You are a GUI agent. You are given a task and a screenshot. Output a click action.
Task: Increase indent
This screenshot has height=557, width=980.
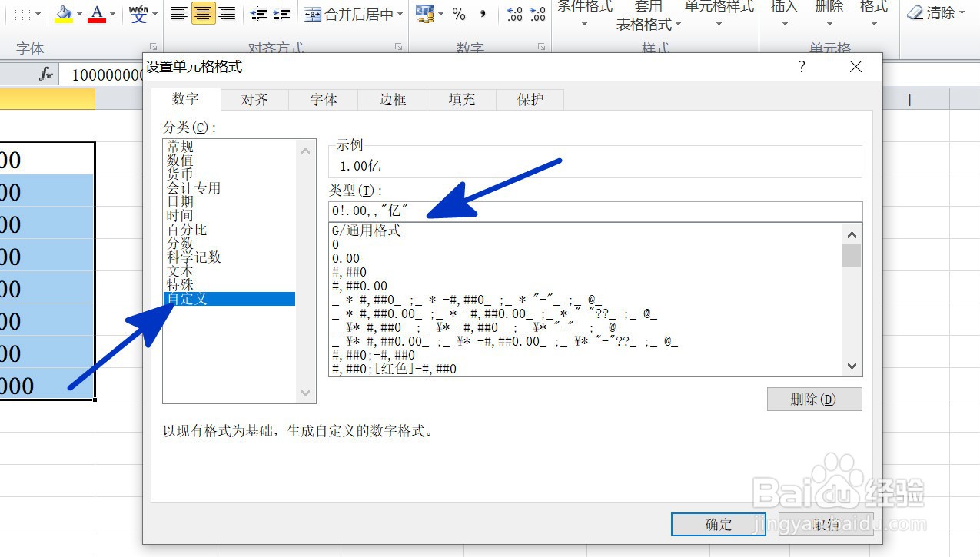pos(282,13)
